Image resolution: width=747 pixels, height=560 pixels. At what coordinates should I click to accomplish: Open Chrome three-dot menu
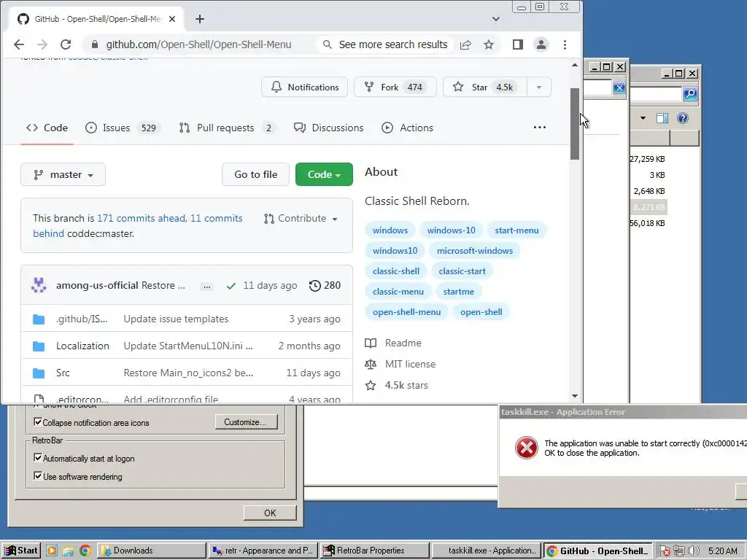pos(565,44)
